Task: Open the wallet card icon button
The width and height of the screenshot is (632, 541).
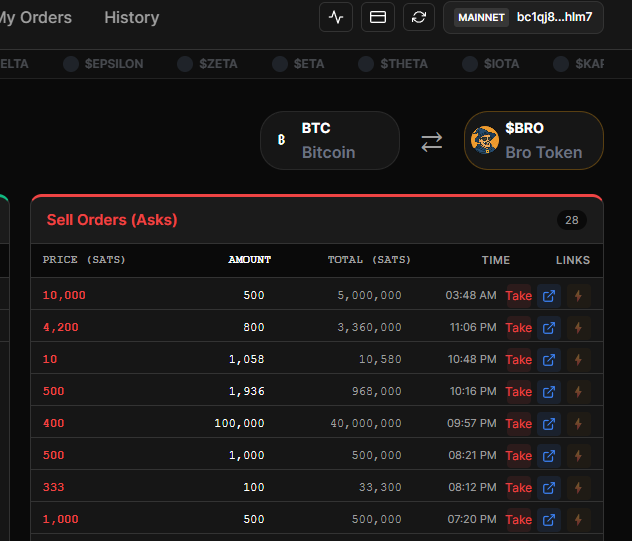Action: (x=378, y=17)
